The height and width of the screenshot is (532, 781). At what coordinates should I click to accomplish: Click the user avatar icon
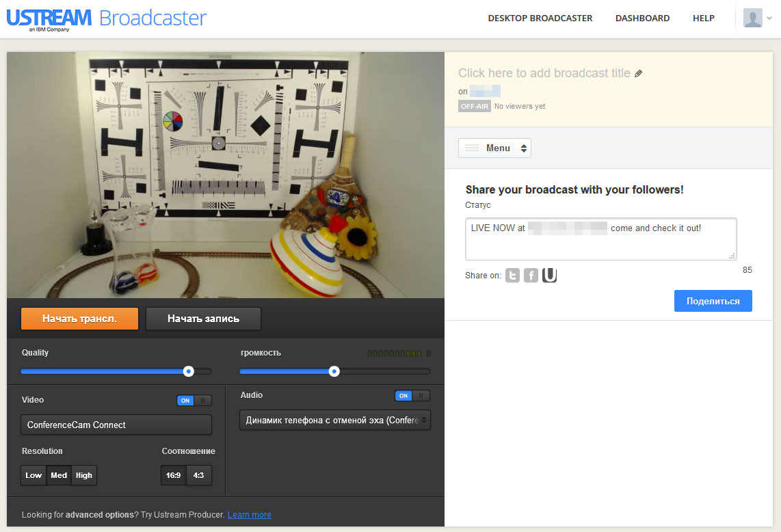pyautogui.click(x=752, y=18)
